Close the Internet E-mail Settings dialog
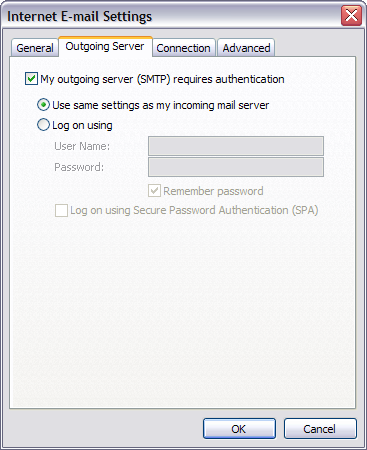Image resolution: width=367 pixels, height=450 pixels. [x=351, y=16]
